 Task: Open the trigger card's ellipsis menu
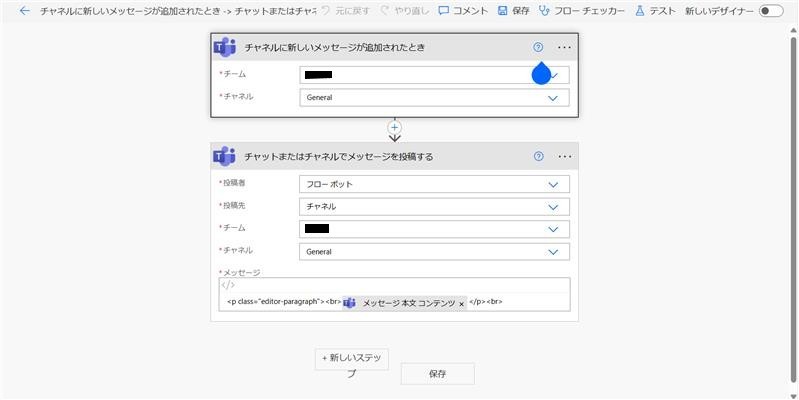(x=565, y=47)
